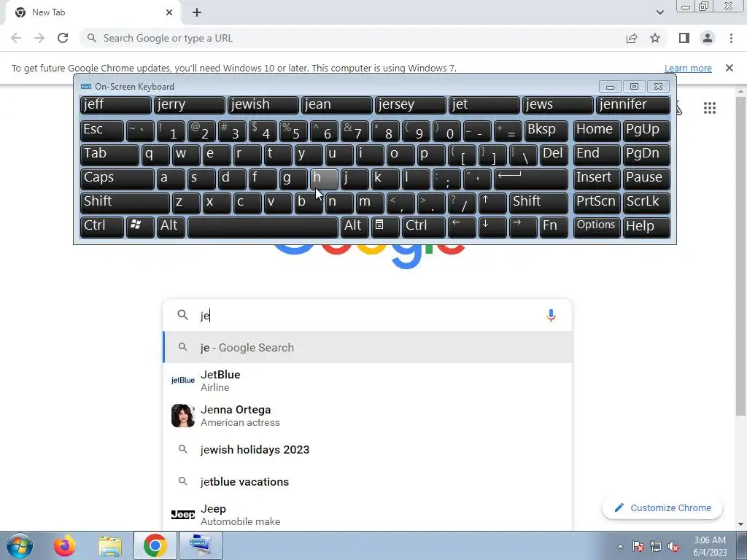Dismiss the Windows 7 update notice
The width and height of the screenshot is (747, 560).
click(729, 68)
